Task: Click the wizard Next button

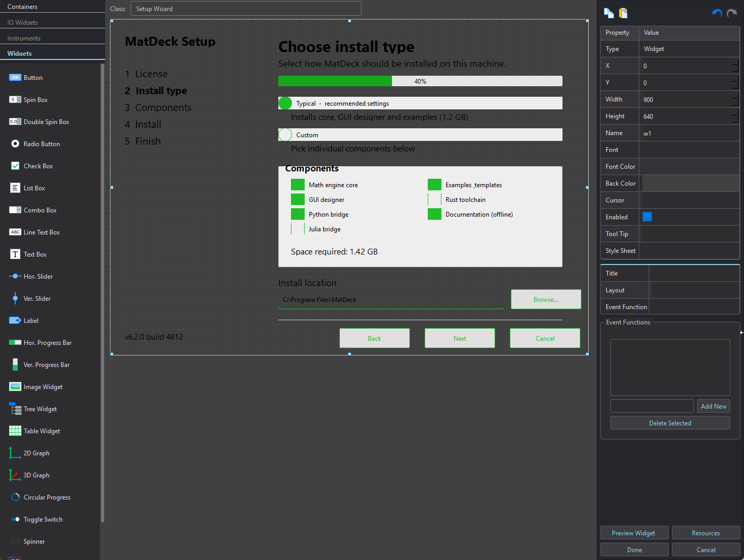Action: click(x=460, y=338)
